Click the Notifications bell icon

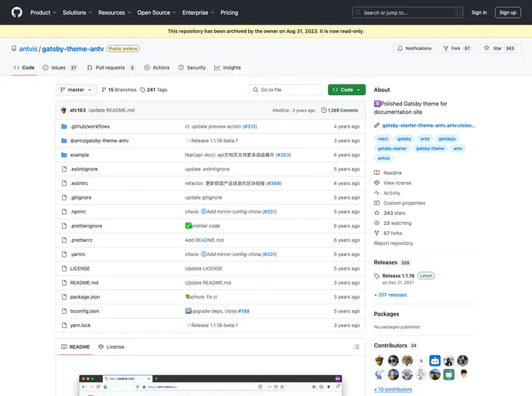(401, 48)
